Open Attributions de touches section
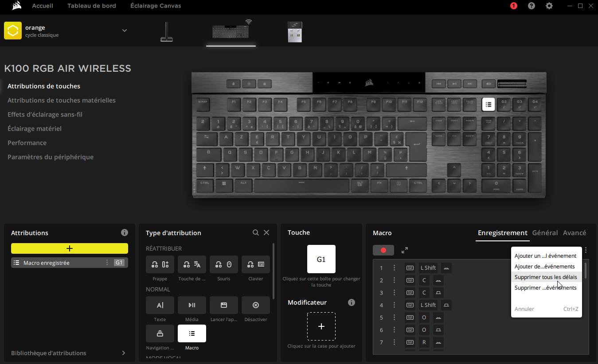Screen dimensions: 598x364 [x=44, y=86]
